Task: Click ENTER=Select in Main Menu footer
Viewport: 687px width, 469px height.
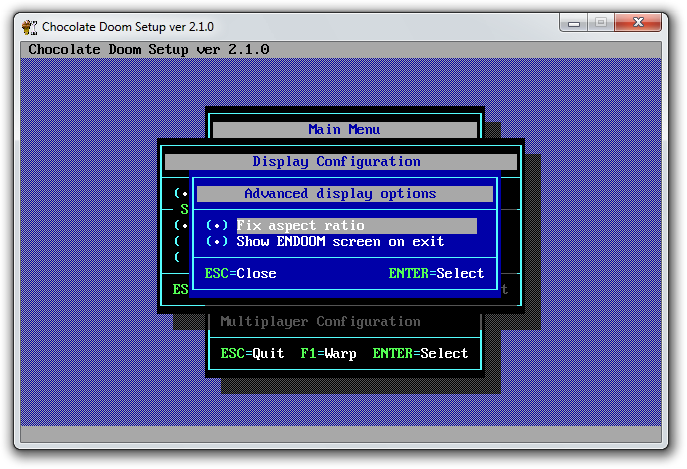Action: coord(420,353)
